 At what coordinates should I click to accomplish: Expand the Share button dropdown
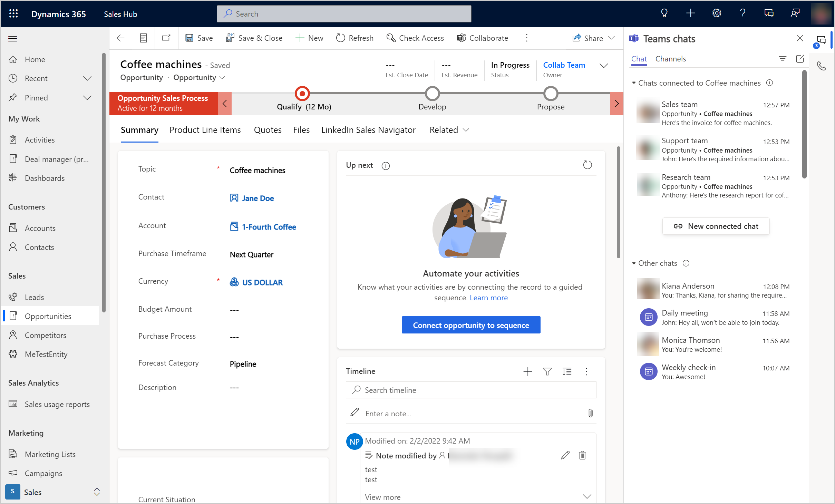pos(613,38)
